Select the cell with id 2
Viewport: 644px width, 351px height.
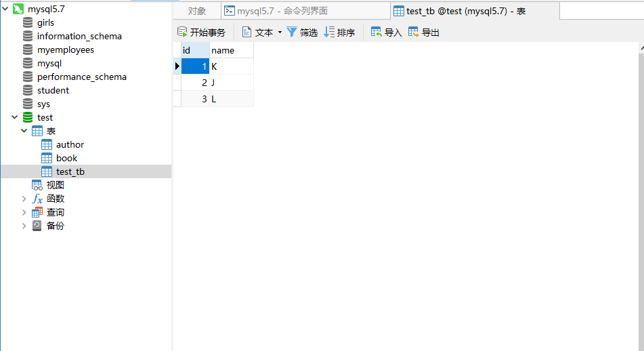pos(195,83)
